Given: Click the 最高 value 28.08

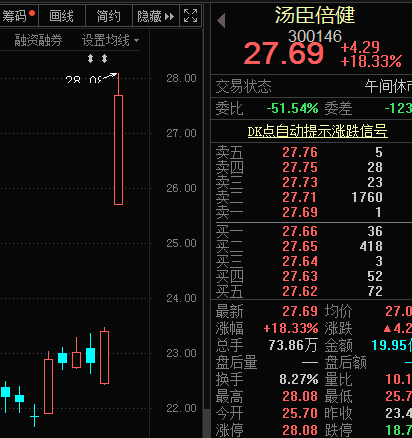Looking at the screenshot, I should point(300,396).
